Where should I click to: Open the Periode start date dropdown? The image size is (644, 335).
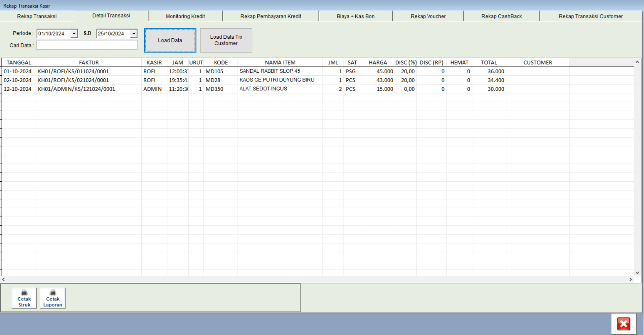(x=74, y=34)
